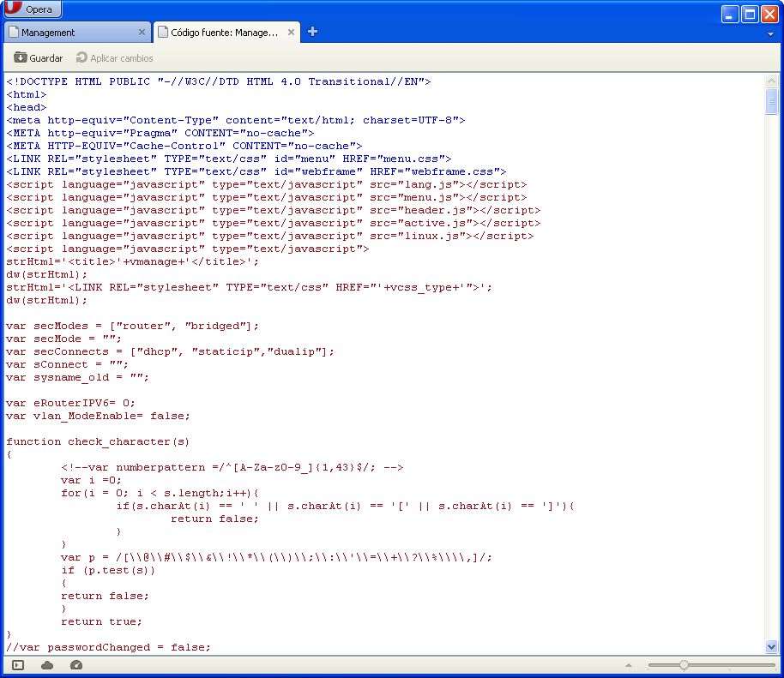Click the <html> tag line

pos(26,94)
